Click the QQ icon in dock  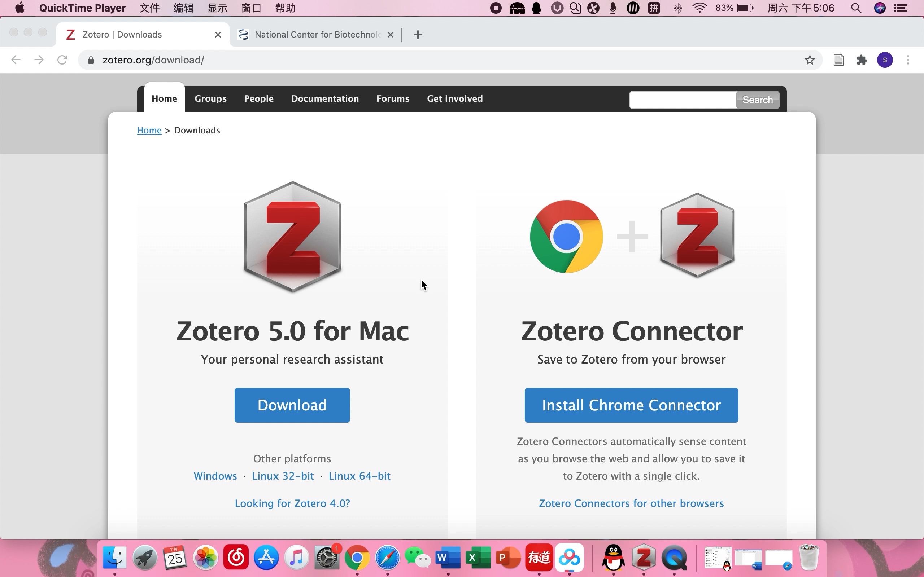tap(613, 557)
